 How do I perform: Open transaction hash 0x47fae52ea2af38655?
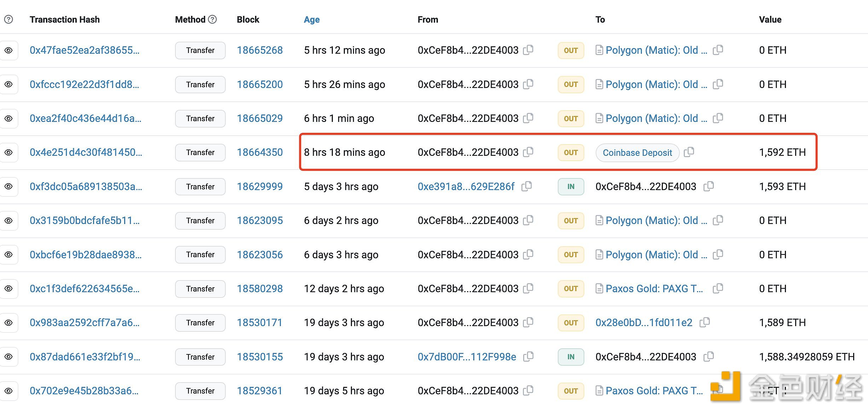(x=85, y=50)
